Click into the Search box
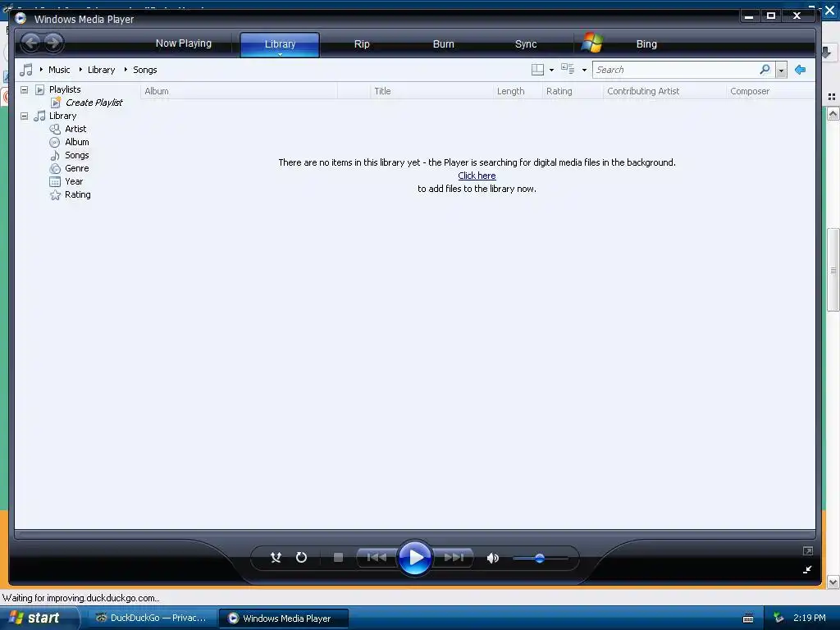Screen dimensions: 840x630 [x=675, y=70]
